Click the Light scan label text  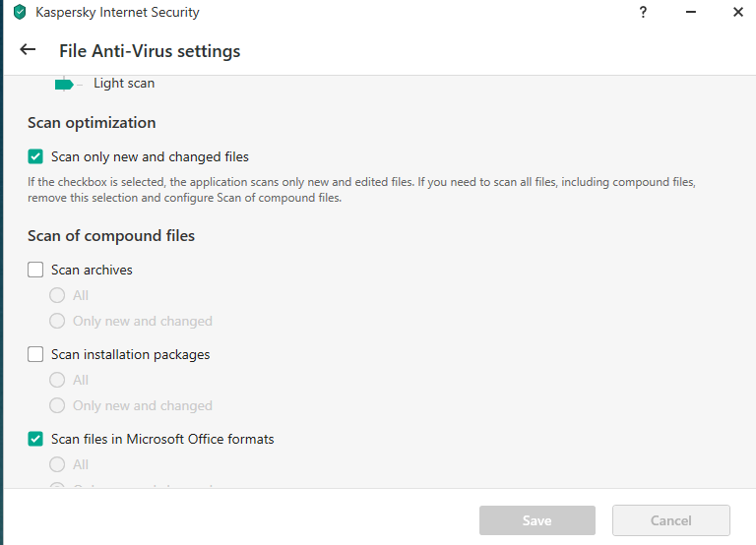124,84
